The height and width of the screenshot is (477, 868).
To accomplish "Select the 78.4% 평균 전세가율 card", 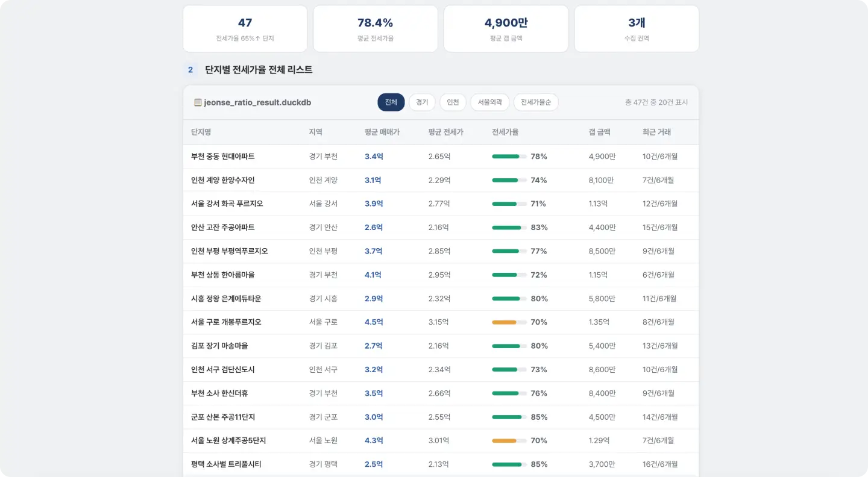I will (x=376, y=29).
